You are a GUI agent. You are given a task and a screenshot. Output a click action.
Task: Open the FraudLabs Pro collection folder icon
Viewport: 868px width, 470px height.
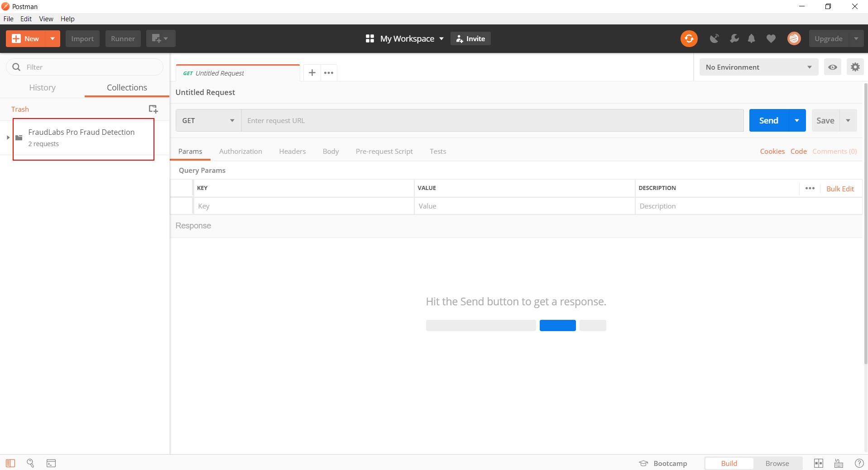(x=19, y=138)
